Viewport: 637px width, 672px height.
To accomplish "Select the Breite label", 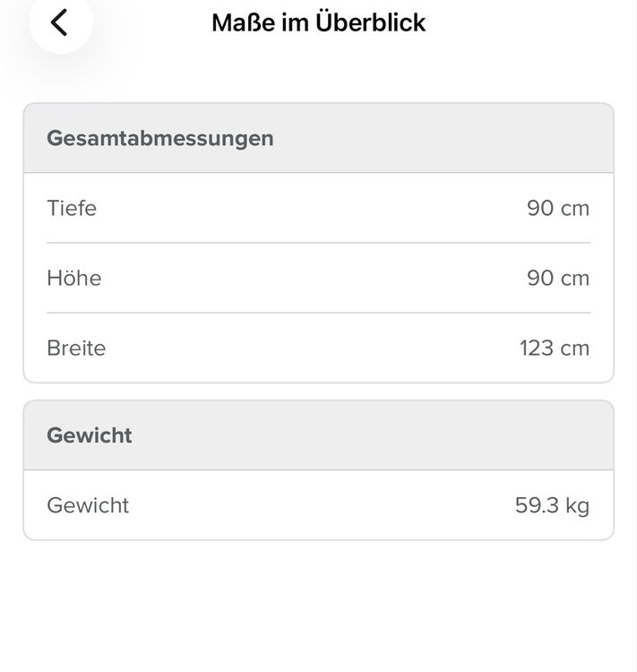I will click(x=76, y=348).
